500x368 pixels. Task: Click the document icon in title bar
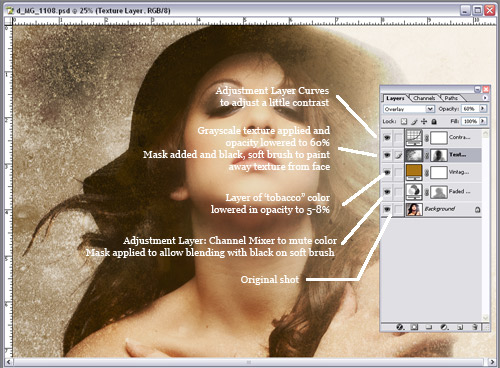click(x=10, y=10)
